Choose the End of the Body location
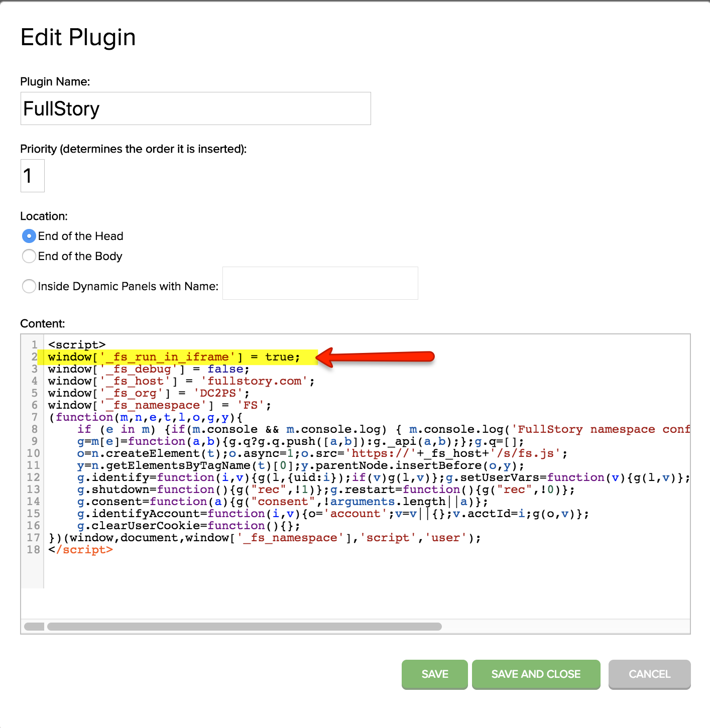Screen dimensions: 710x728 pyautogui.click(x=29, y=256)
